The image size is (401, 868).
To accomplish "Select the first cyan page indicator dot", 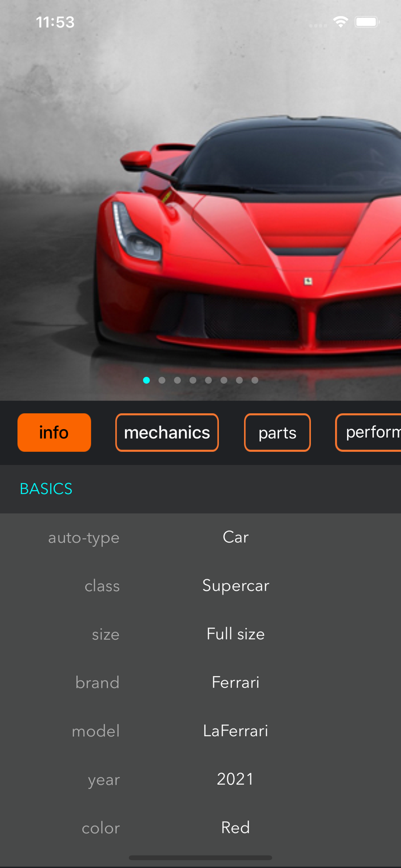I will [x=147, y=380].
